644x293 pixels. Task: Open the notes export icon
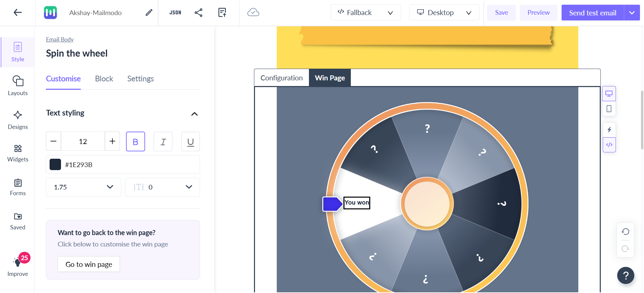[222, 13]
